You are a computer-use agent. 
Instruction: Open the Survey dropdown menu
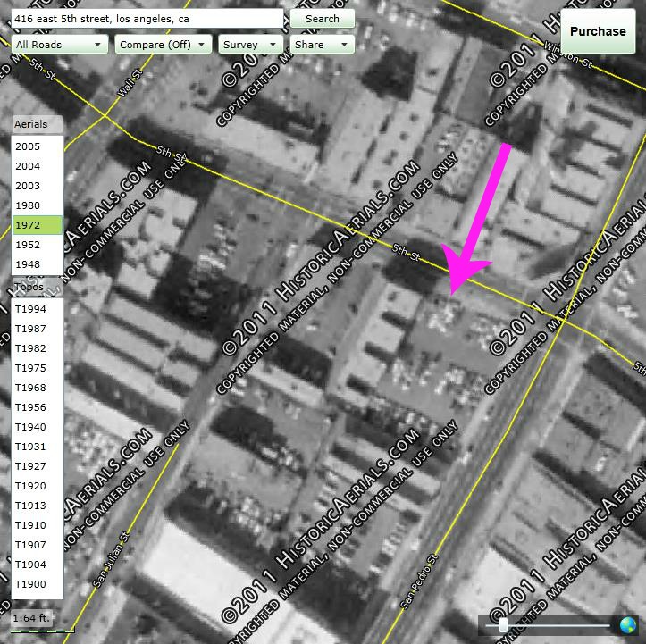pos(250,45)
